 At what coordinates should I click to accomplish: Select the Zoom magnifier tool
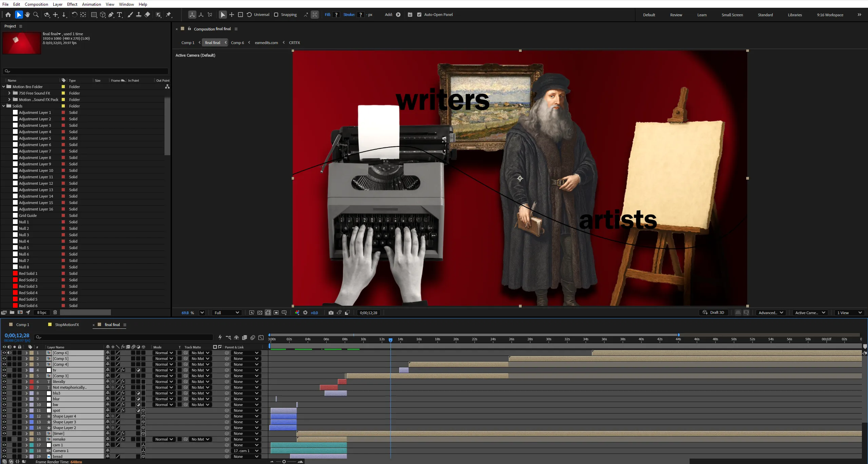[36, 15]
